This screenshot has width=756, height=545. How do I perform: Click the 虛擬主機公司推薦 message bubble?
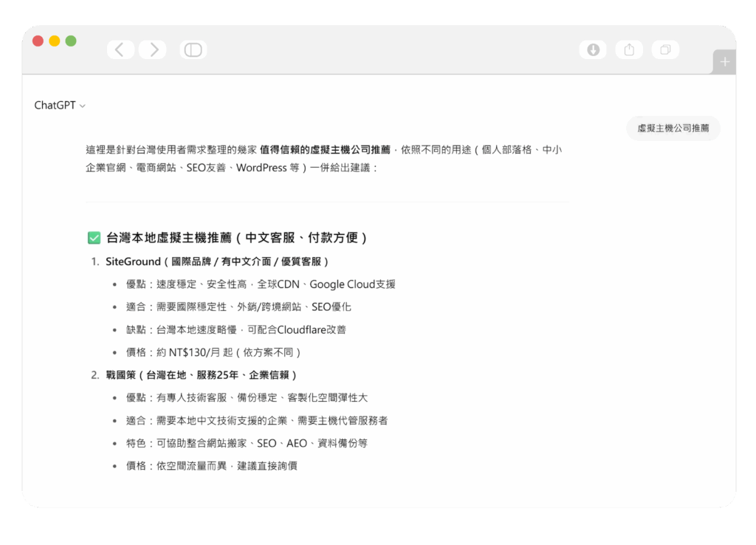point(673,128)
